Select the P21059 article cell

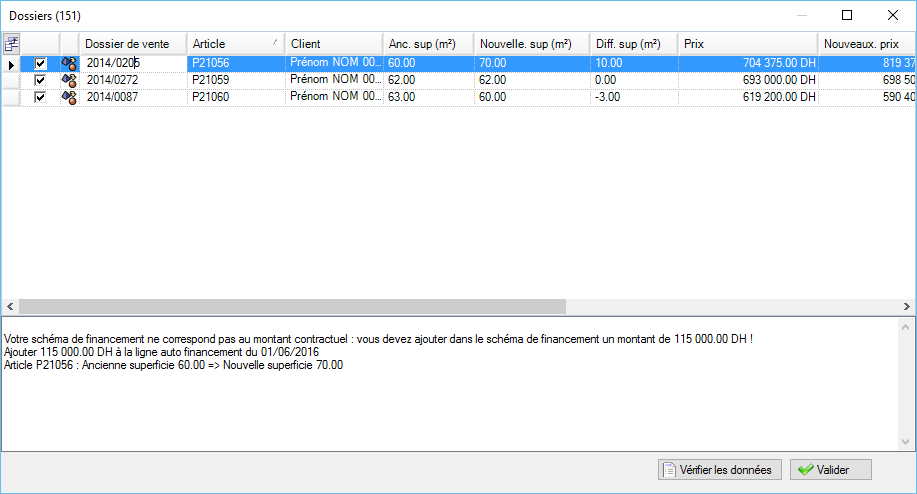click(235, 80)
